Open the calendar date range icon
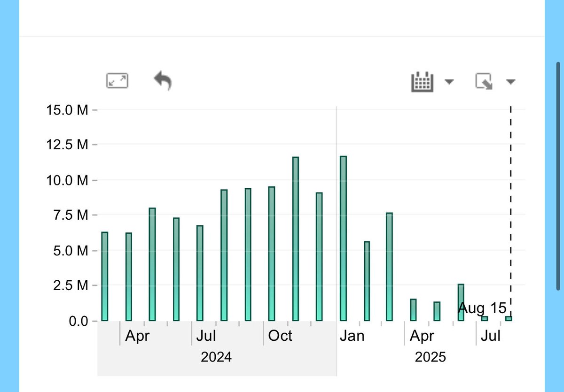This screenshot has width=564, height=392. [x=422, y=82]
